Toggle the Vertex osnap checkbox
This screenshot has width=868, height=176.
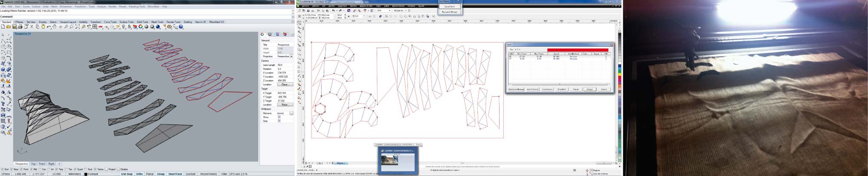point(95,169)
